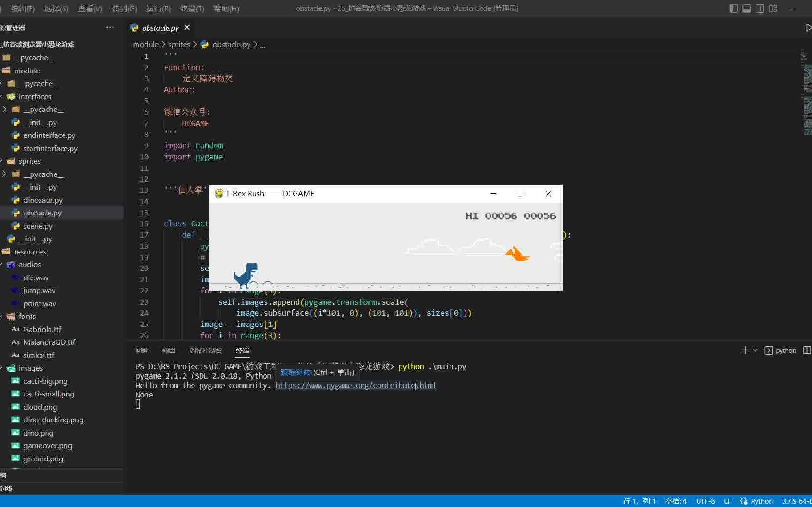812x507 pixels.
Task: Select python terminal instance
Action: [780, 350]
